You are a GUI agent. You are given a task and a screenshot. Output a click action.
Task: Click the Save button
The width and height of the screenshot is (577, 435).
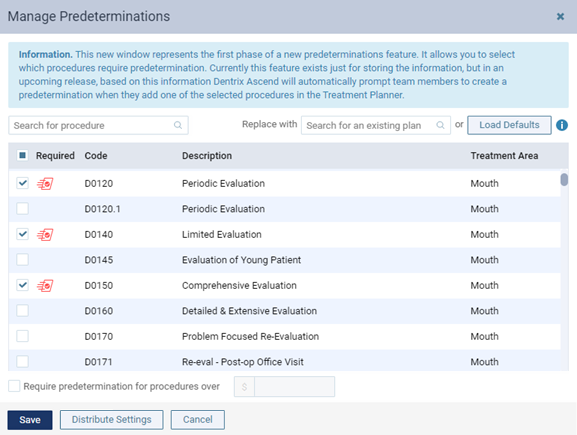[30, 420]
